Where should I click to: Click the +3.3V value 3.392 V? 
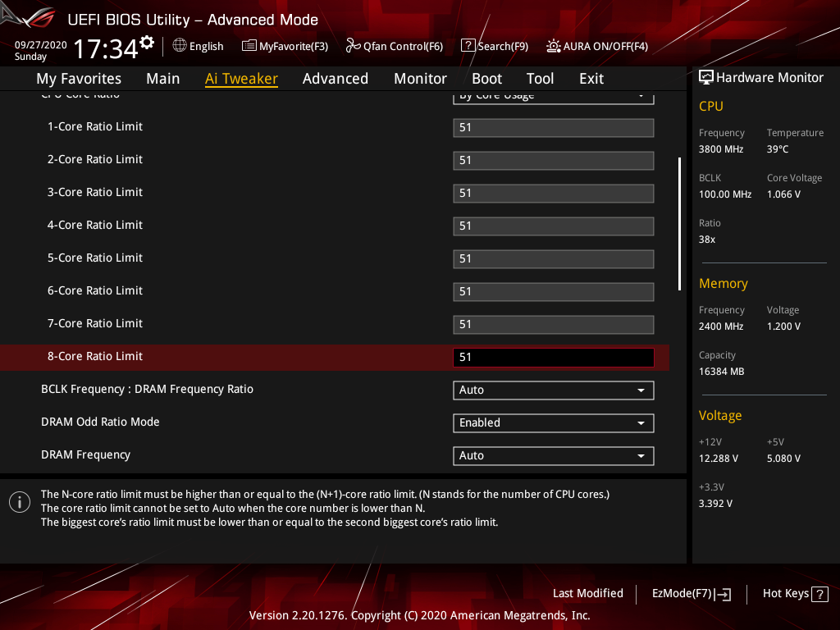(715, 503)
